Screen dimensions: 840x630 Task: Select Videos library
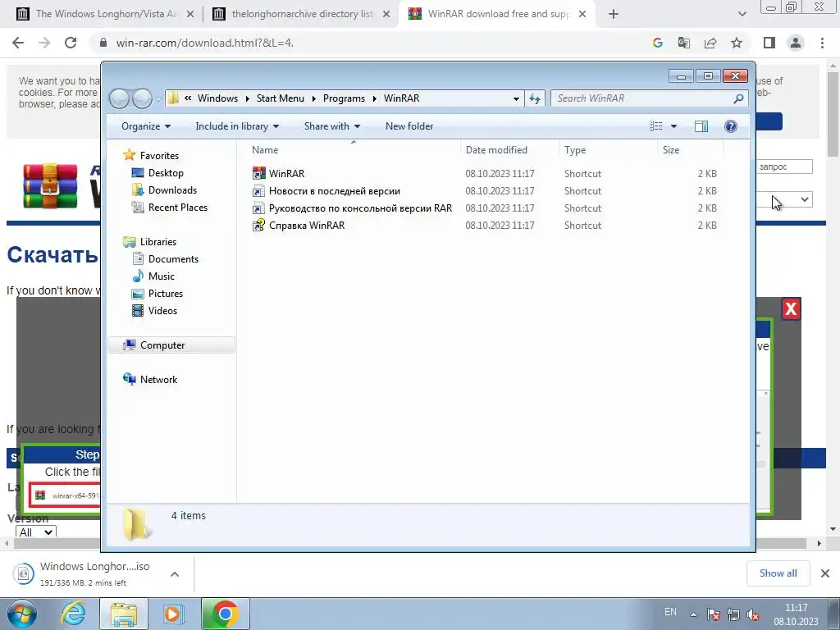point(162,310)
